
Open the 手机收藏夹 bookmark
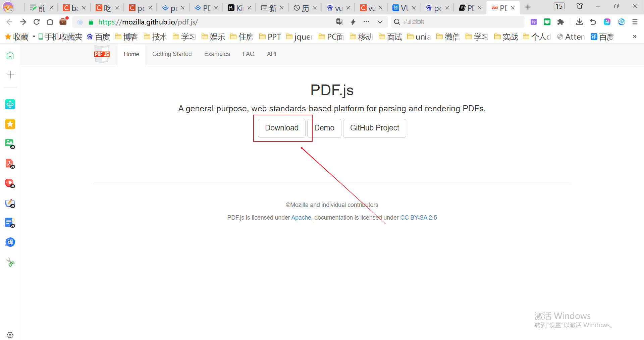point(60,37)
